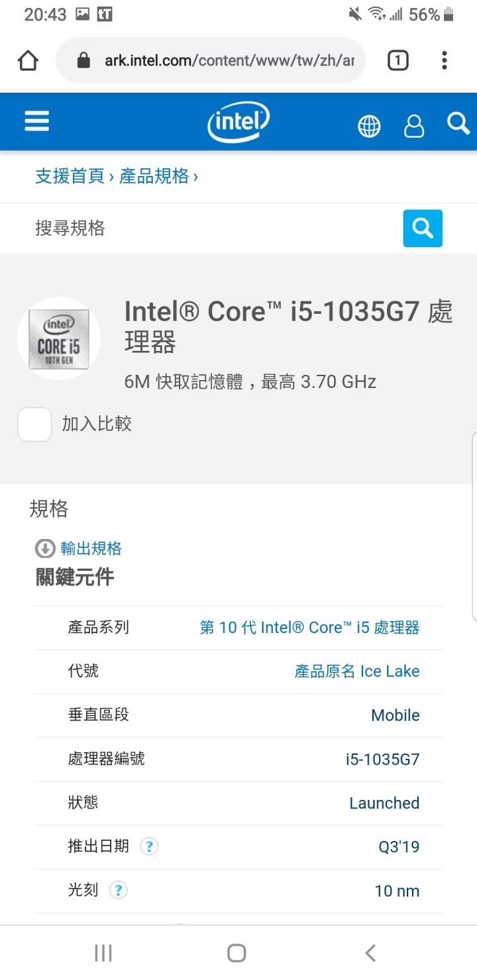477x980 pixels.
Task: Open the globe language selector
Action: (370, 125)
